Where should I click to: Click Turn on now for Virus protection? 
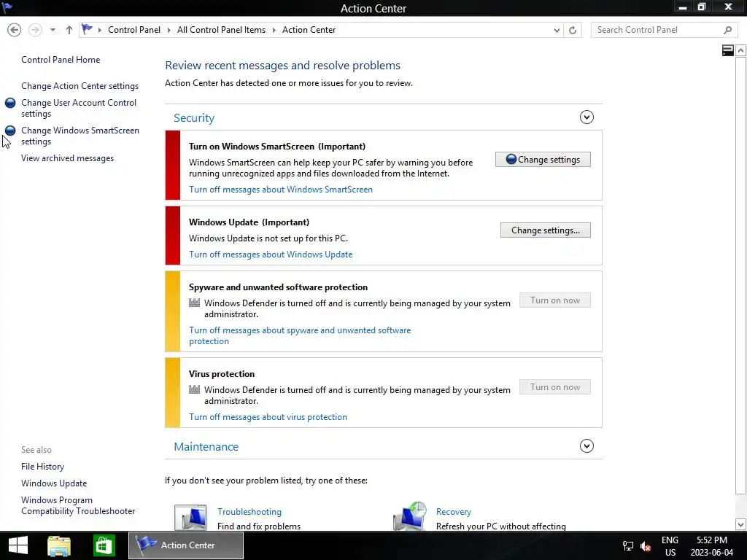point(554,387)
